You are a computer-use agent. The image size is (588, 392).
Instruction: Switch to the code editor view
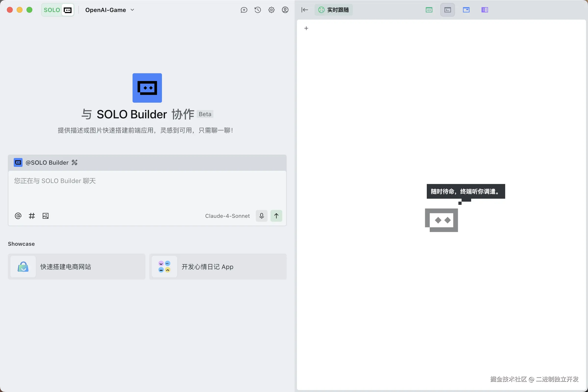(429, 10)
